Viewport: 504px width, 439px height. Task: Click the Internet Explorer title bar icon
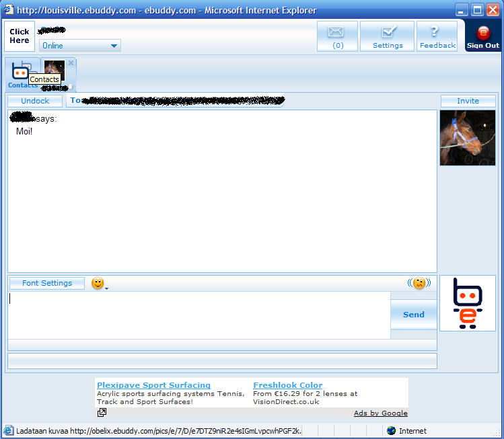[x=9, y=9]
